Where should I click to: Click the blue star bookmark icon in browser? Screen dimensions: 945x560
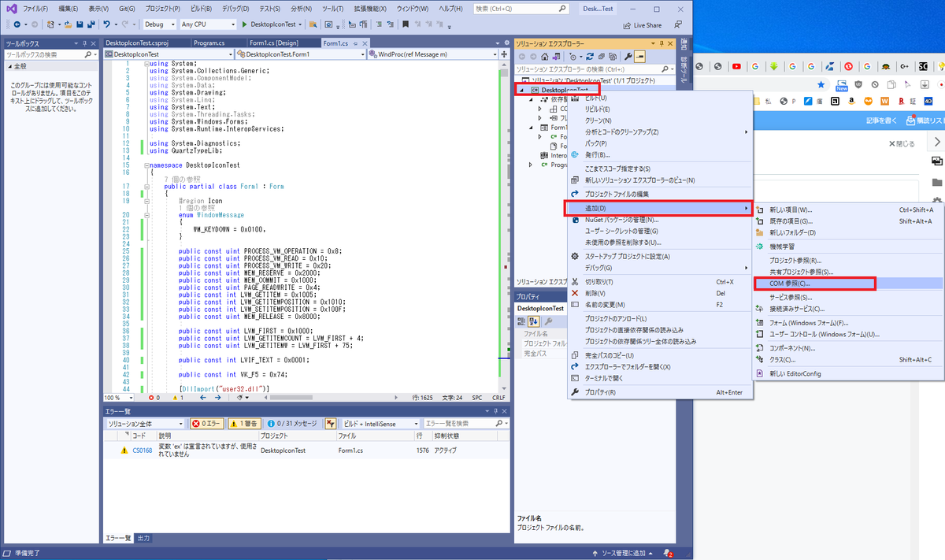pyautogui.click(x=821, y=84)
